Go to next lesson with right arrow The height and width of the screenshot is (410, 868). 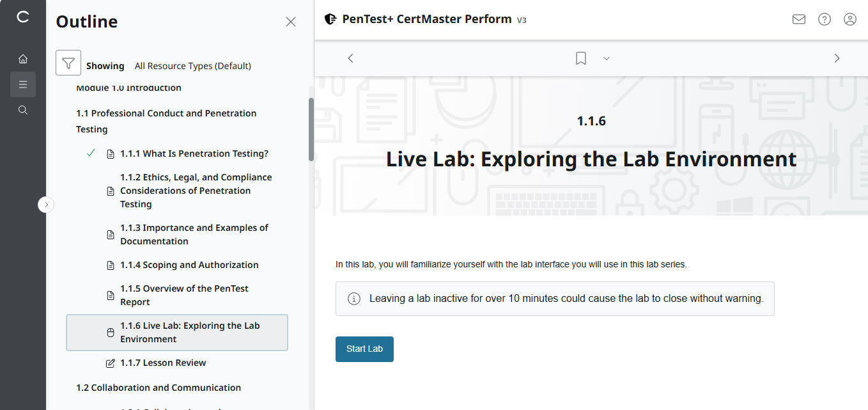(x=837, y=58)
